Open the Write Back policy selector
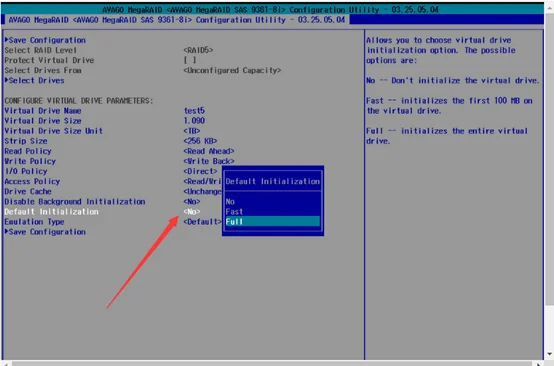The height and width of the screenshot is (366, 554). 208,161
